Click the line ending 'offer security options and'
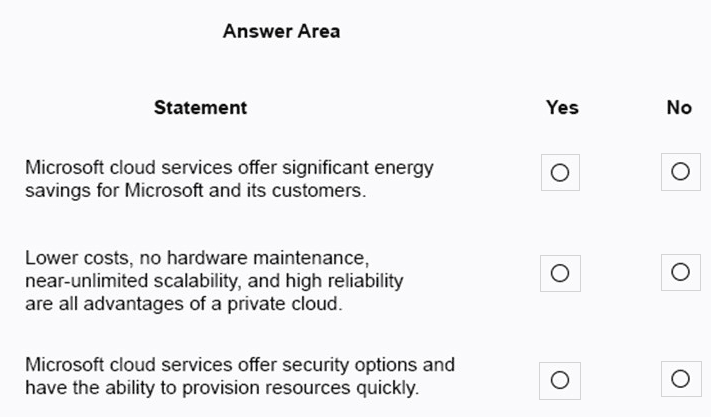711x417 pixels. coord(240,365)
